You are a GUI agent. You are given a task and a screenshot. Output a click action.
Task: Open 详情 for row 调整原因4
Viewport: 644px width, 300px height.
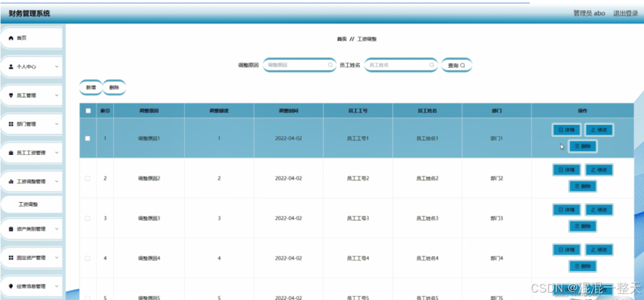(x=566, y=250)
